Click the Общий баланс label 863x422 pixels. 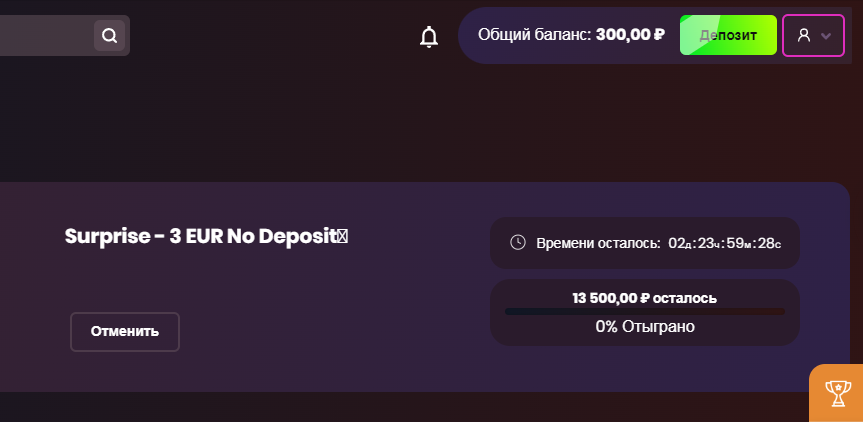coord(534,35)
